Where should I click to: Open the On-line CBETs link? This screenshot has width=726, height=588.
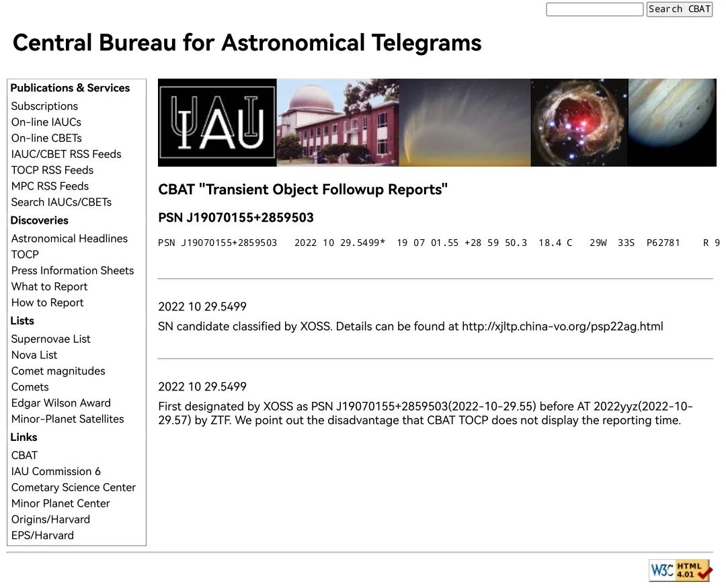(46, 138)
